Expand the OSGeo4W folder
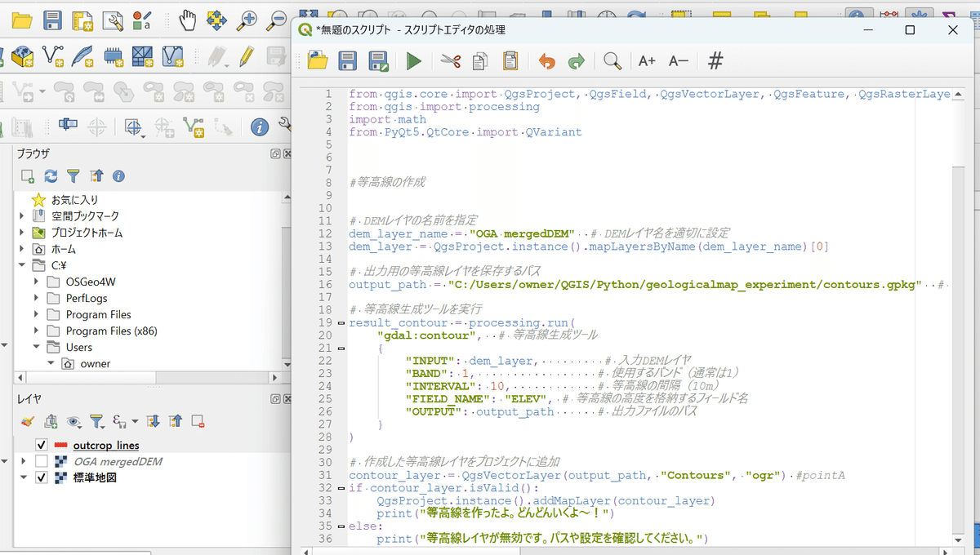This screenshot has height=555, width=980. pyautogui.click(x=36, y=282)
